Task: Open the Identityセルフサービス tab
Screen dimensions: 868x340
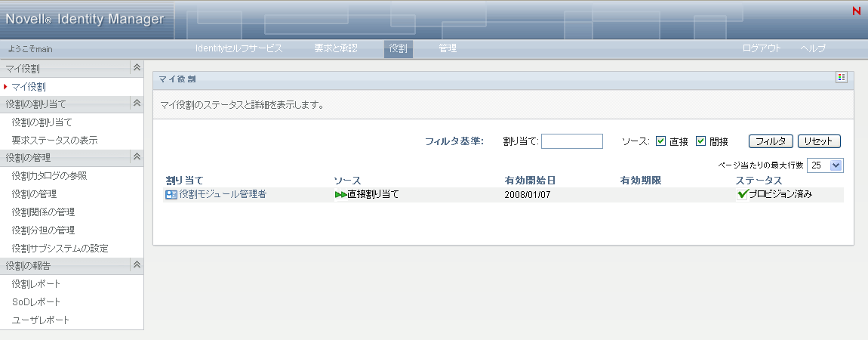Action: (239, 48)
